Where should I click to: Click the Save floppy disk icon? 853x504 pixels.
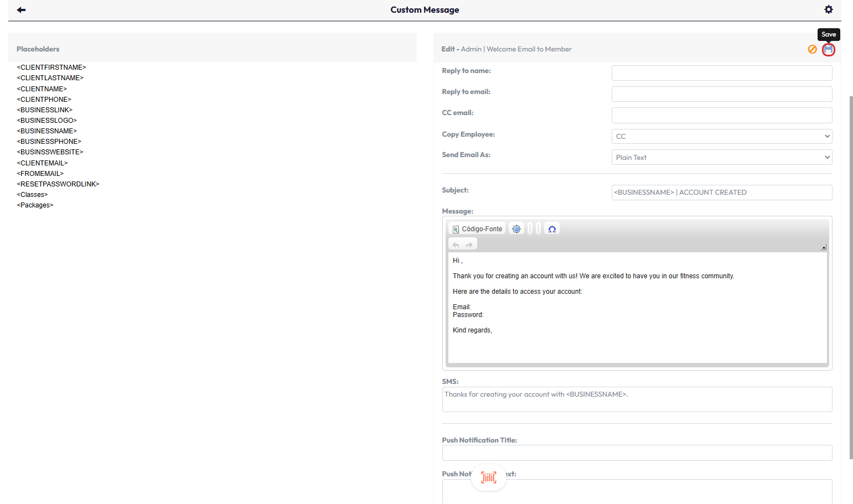828,50
